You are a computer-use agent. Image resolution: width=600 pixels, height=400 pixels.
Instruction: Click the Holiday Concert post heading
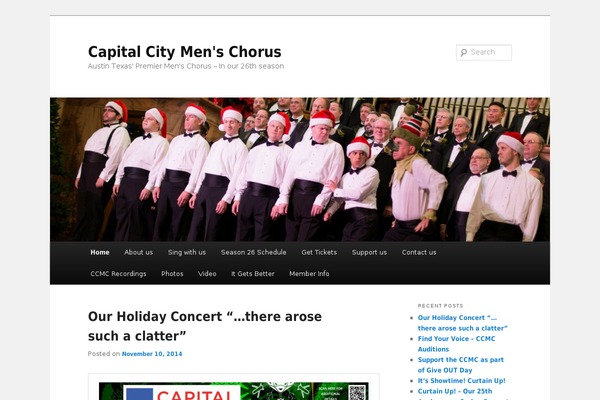point(205,326)
